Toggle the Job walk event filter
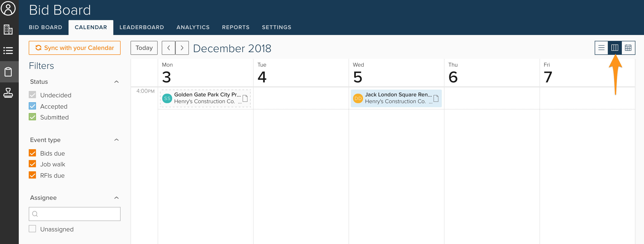The height and width of the screenshot is (244, 644). [x=33, y=164]
